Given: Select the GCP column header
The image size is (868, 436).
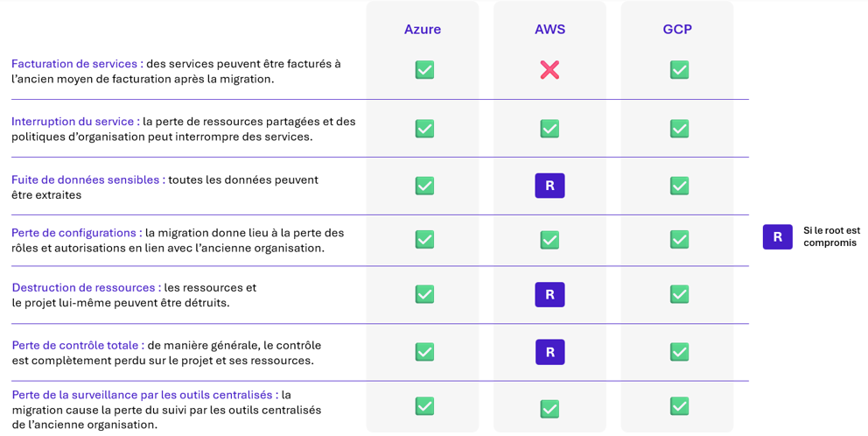Looking at the screenshot, I should (x=677, y=29).
